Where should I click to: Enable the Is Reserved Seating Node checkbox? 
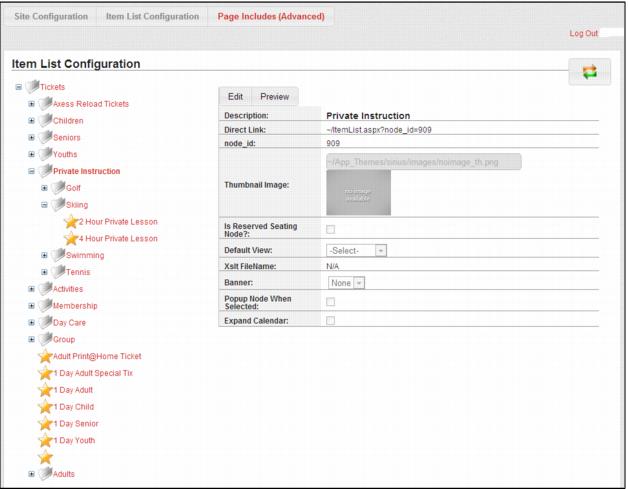[331, 230]
